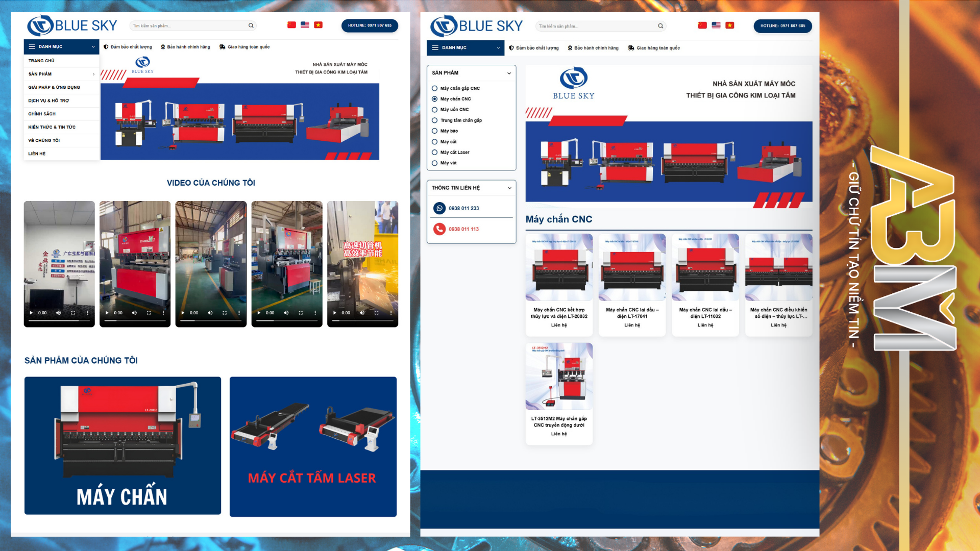Select the Máy vát radio option
The width and height of the screenshot is (980, 551).
[435, 163]
